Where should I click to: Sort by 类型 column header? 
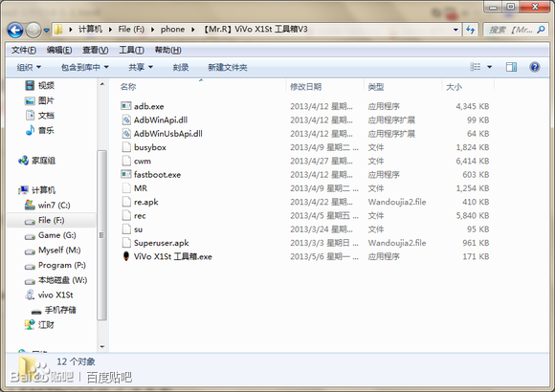pyautogui.click(x=376, y=87)
